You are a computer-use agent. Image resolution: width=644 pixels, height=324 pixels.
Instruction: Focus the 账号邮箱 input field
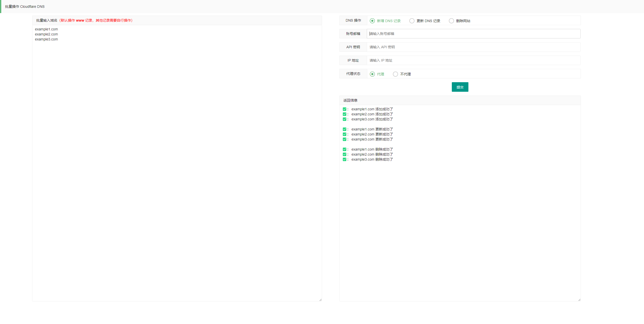473,34
